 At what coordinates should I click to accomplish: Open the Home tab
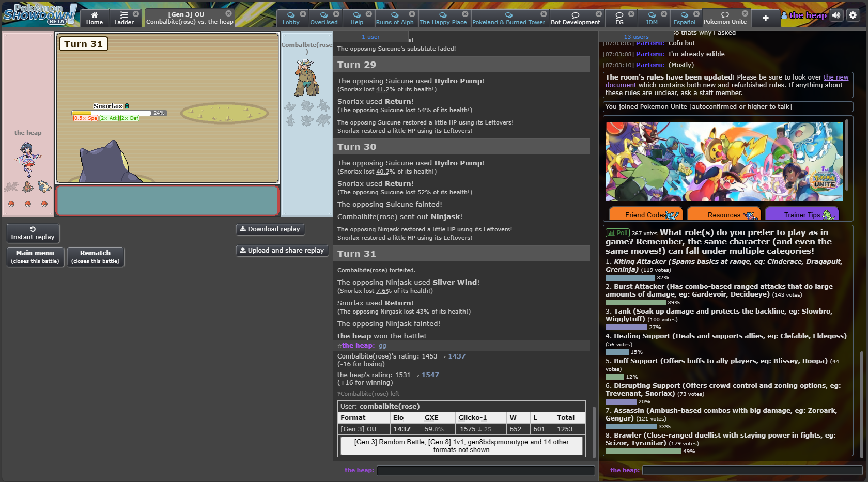(95, 18)
